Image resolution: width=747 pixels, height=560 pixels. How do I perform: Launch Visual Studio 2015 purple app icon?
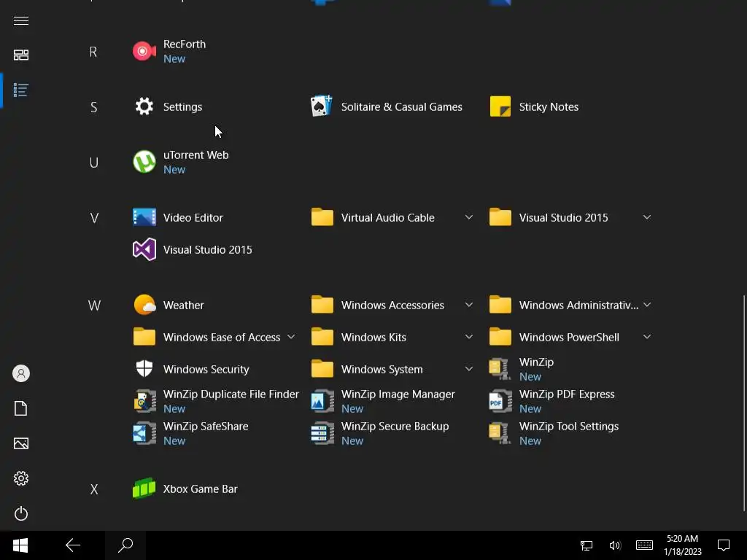(x=144, y=249)
